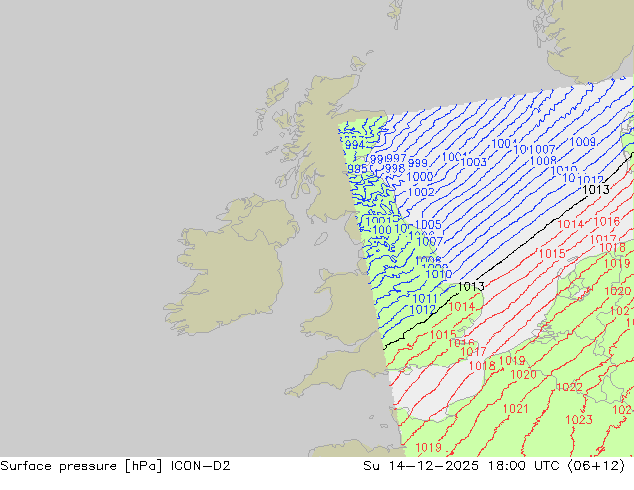Click the 1005 isobar label
The height and width of the screenshot is (490, 634).
[428, 224]
